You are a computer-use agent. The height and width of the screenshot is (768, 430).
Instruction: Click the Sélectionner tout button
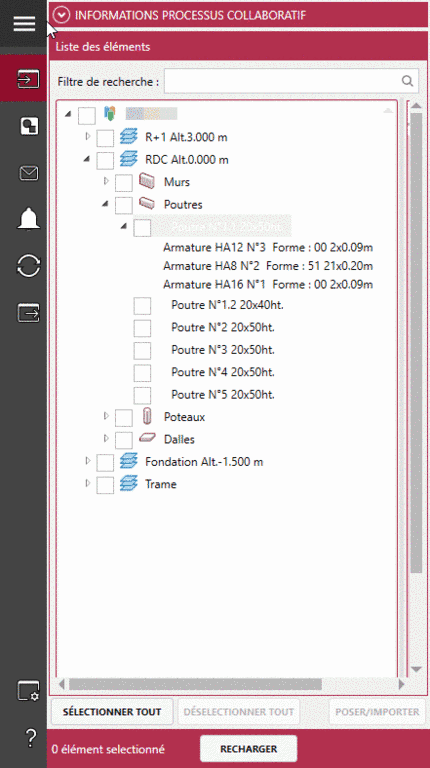[112, 712]
